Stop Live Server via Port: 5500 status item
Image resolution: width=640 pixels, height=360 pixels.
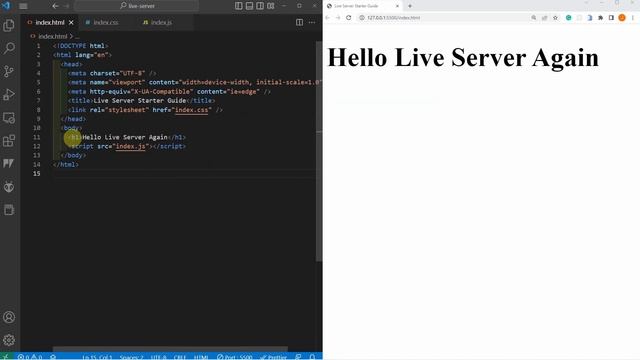click(235, 357)
